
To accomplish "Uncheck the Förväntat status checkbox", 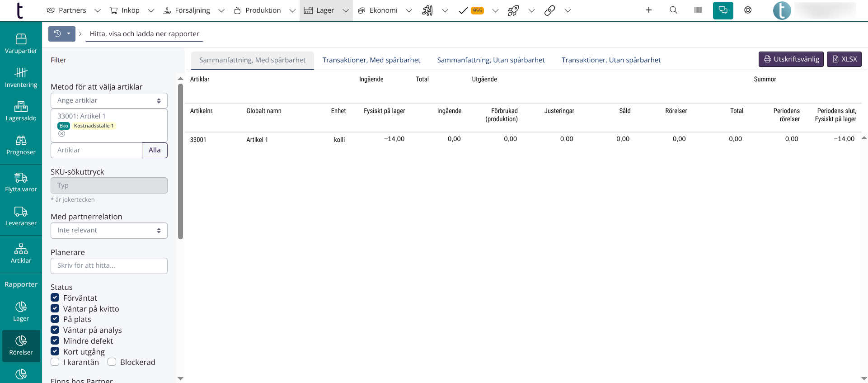I will tap(55, 298).
